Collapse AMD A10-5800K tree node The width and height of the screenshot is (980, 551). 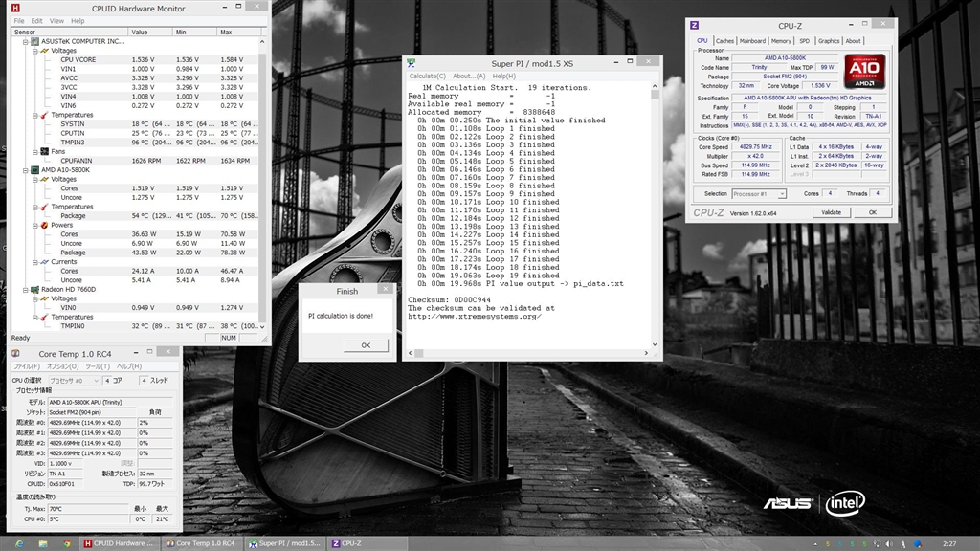pos(26,170)
